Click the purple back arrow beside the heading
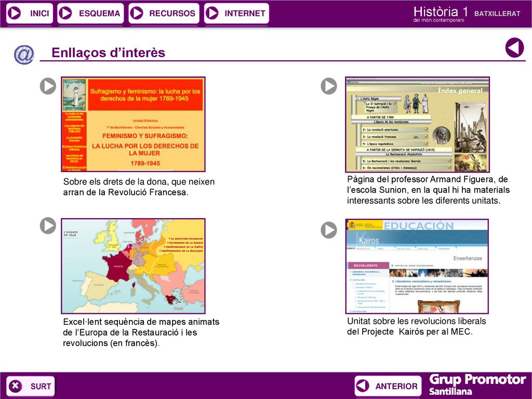This screenshot has height=399, width=532. [x=515, y=47]
